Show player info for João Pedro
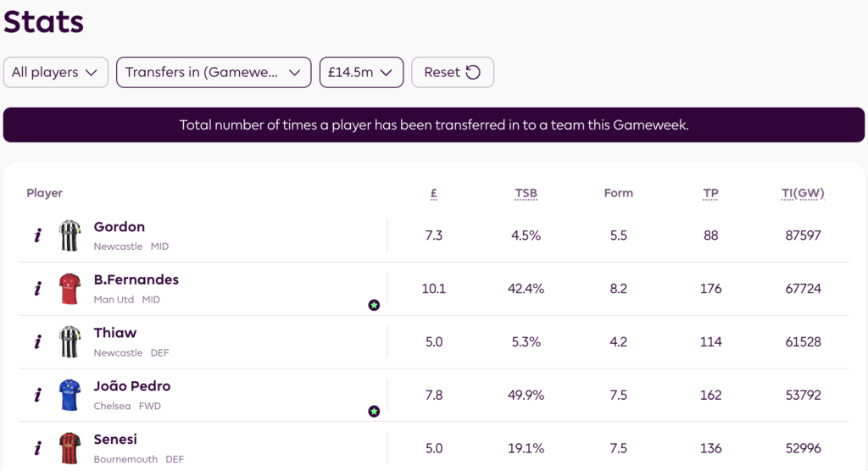Viewport: 868px width, 471px height. 37,395
